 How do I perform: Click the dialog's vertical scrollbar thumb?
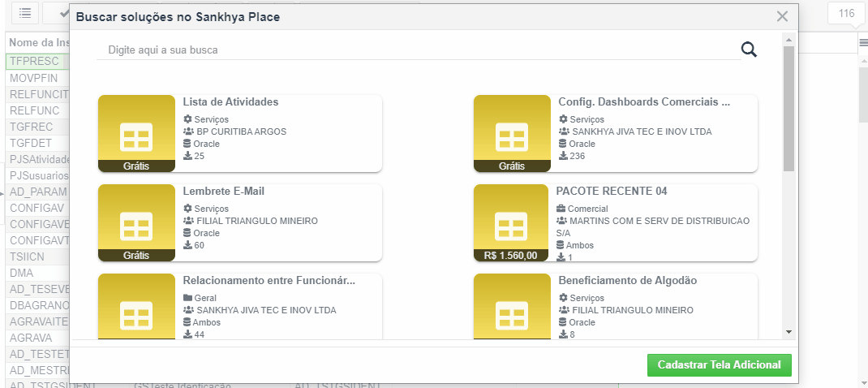pyautogui.click(x=789, y=108)
